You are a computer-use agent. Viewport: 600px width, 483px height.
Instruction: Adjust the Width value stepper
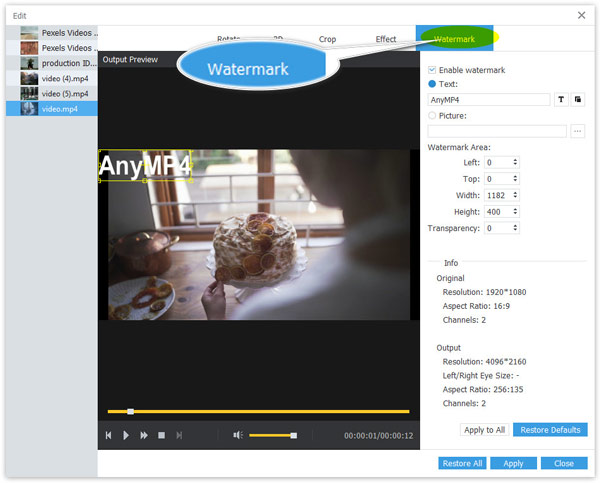coord(515,195)
